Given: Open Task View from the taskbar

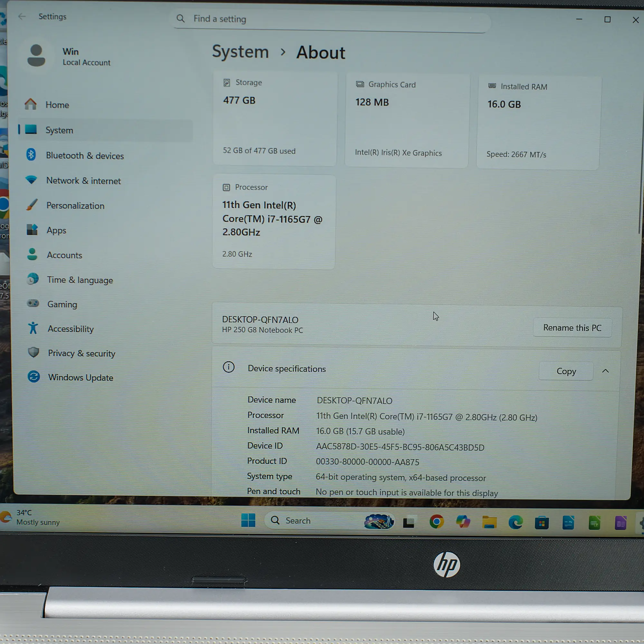Looking at the screenshot, I should 409,522.
